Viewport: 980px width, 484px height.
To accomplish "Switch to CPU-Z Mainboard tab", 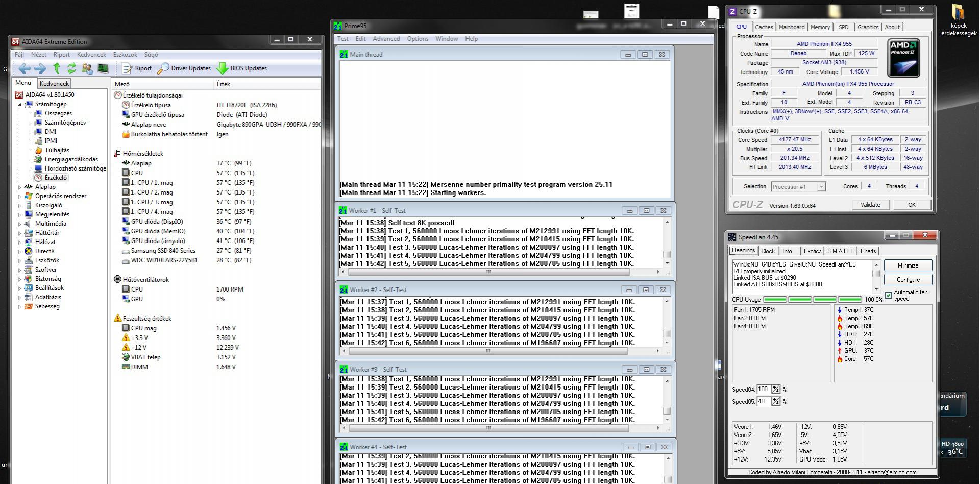I will [x=792, y=27].
